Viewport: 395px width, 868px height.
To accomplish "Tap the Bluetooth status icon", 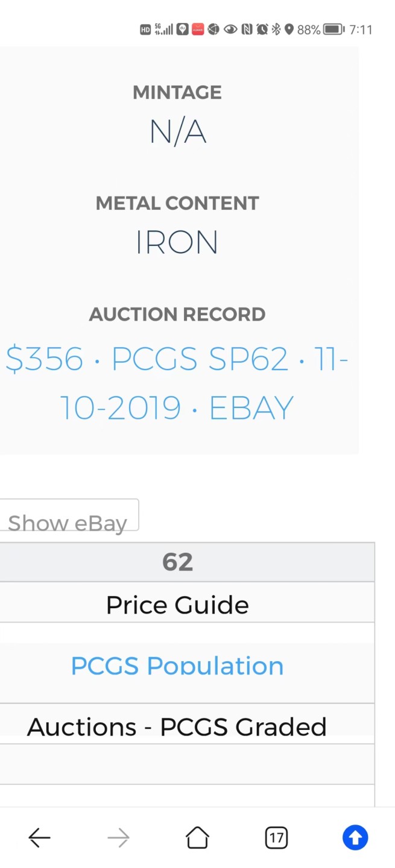I will (276, 29).
